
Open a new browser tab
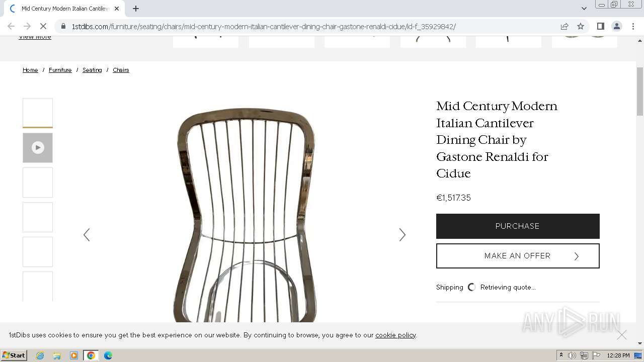pyautogui.click(x=136, y=9)
